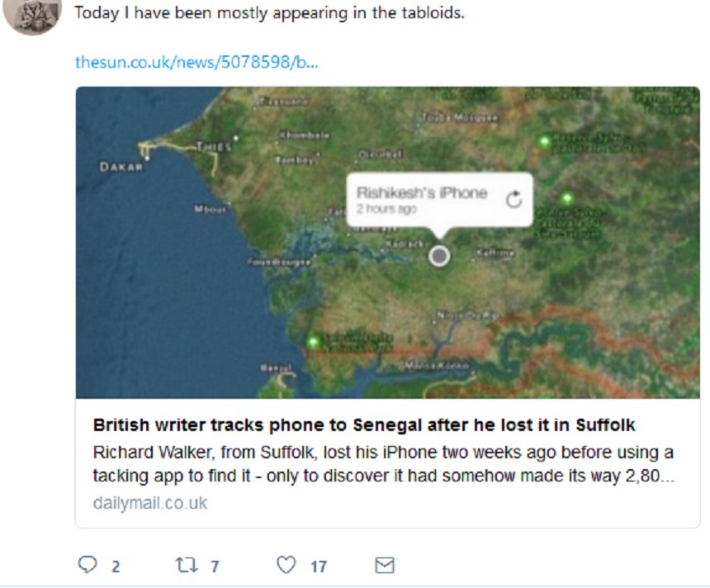Image resolution: width=710 pixels, height=588 pixels.
Task: Open the "British writer tracks phone to Senegal" headline
Action: [364, 426]
